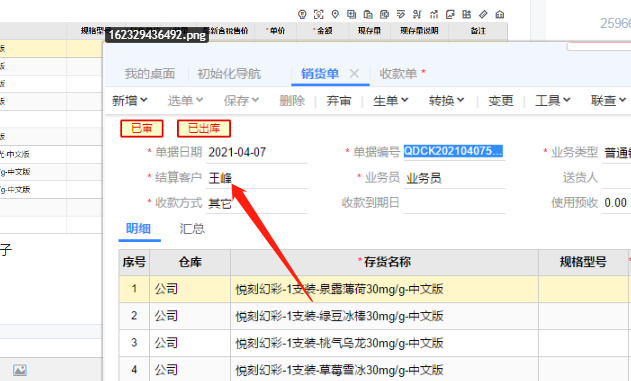631x381 pixels.
Task: Click the location pin icon
Action: pos(335,14)
